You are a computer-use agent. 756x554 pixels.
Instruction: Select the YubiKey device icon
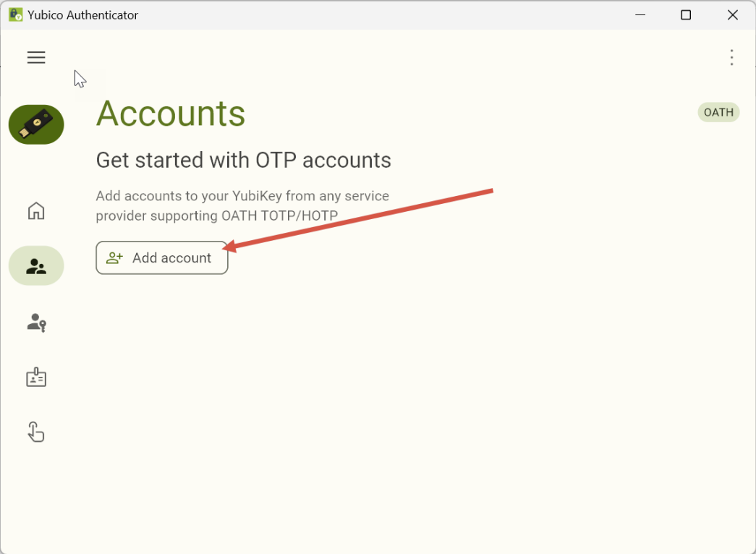tap(36, 124)
